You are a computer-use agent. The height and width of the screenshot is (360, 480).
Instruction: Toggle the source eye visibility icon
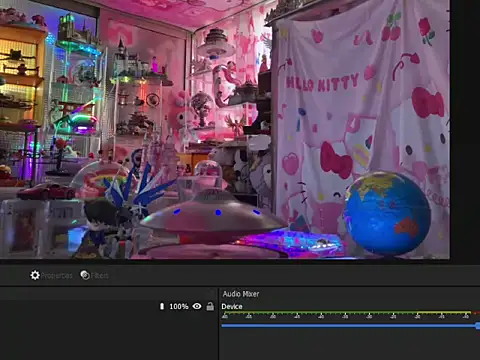[197, 306]
